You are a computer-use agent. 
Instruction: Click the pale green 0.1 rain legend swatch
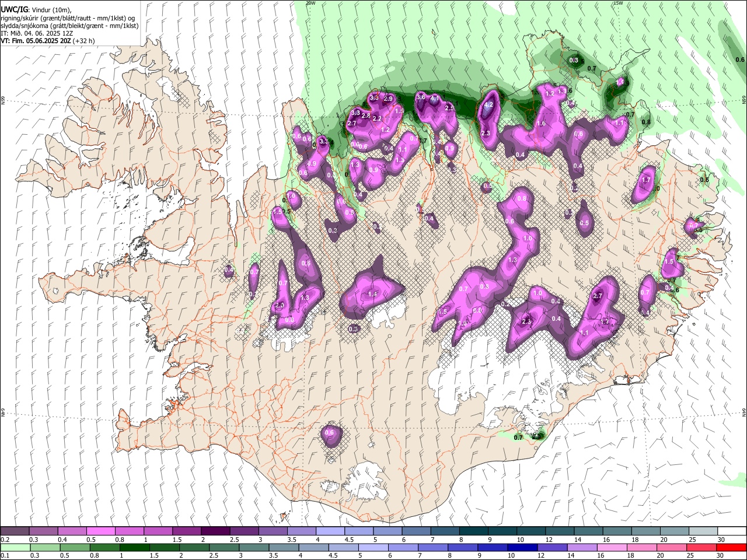click(x=15, y=547)
